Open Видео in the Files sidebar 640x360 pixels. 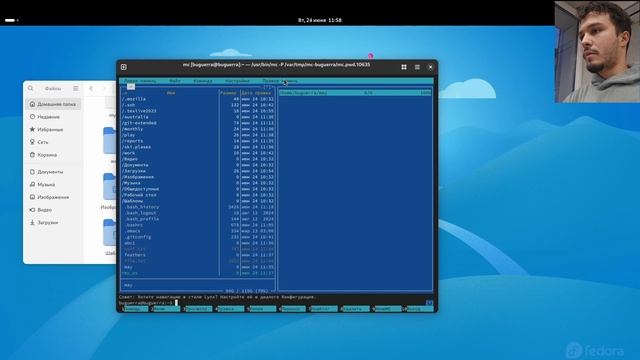click(53, 210)
